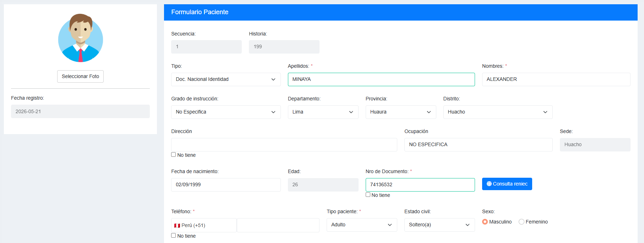Expand the Departamento dropdown showing Lima
The image size is (644, 243).
[323, 112]
